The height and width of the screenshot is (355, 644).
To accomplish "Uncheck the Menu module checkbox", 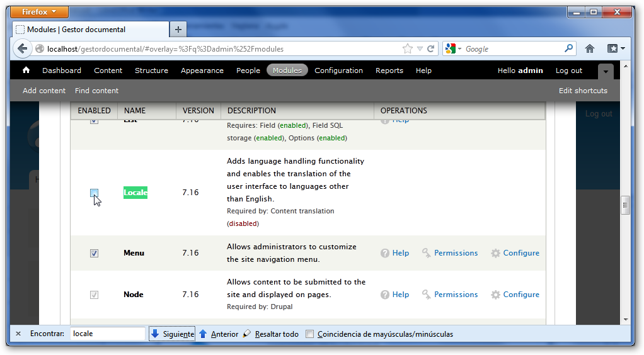I will (x=94, y=253).
